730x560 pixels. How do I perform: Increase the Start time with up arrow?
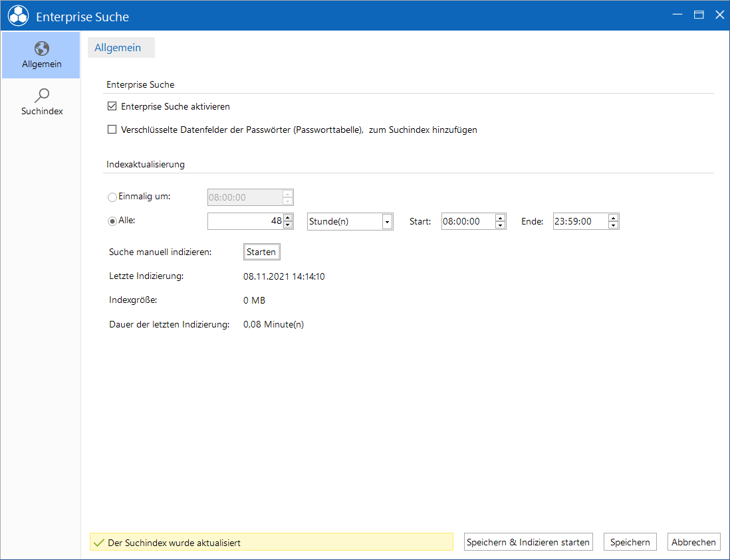point(500,218)
